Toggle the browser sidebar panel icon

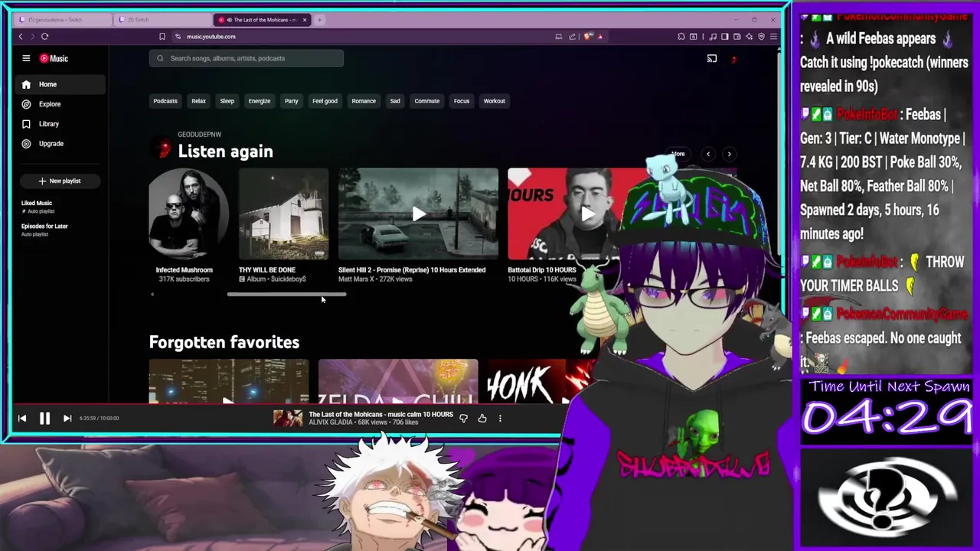click(x=725, y=37)
